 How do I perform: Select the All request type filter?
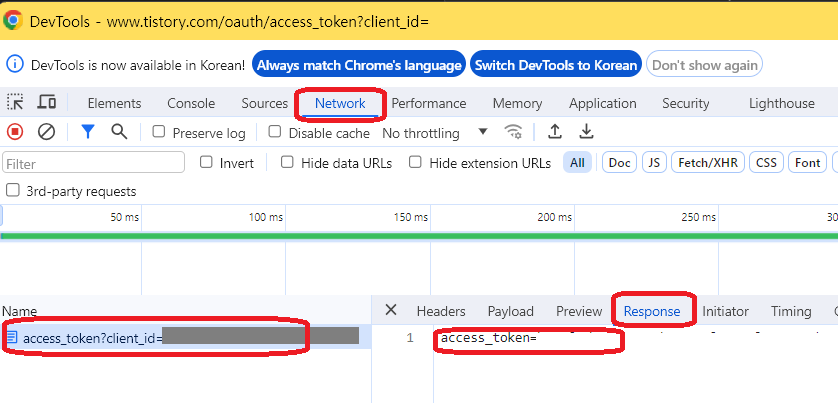pos(577,162)
